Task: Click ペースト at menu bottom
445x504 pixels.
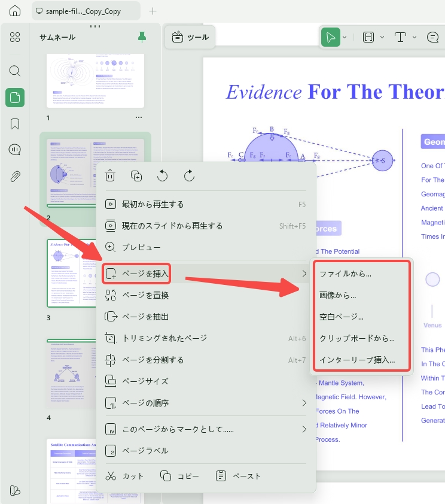Action: pyautogui.click(x=238, y=476)
